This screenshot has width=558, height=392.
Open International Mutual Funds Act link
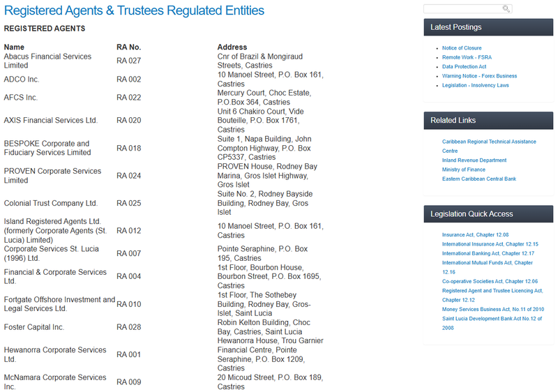click(487, 267)
